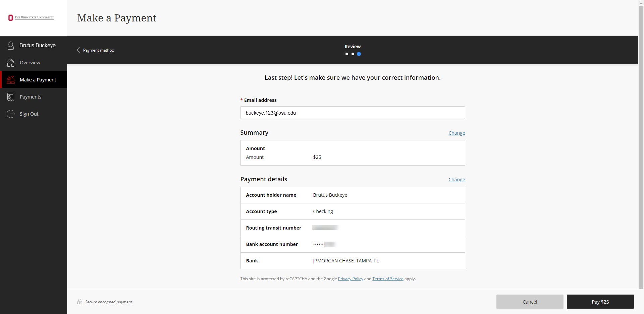This screenshot has width=644, height=314.
Task: Click the Brutus Buckeye user profile icon
Action: point(11,46)
